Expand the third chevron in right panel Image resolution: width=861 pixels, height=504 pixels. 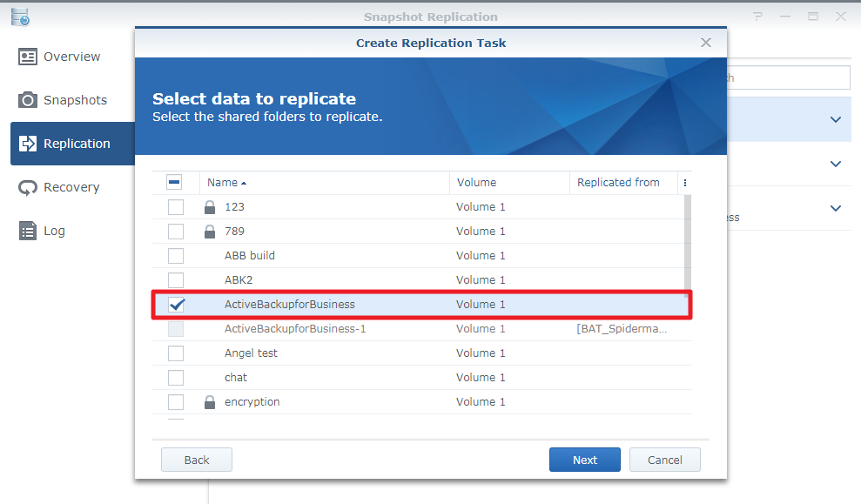coord(836,208)
